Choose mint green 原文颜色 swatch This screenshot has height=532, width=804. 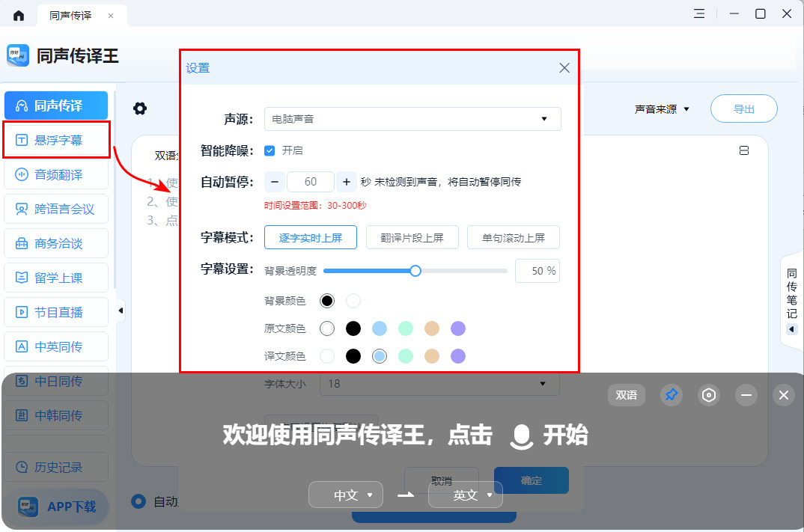[406, 328]
